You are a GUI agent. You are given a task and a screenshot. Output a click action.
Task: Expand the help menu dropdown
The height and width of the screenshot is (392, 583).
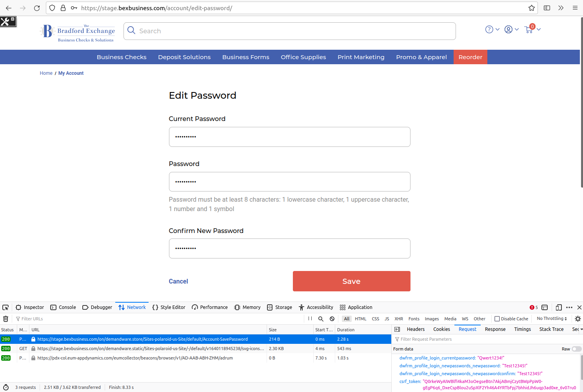coord(492,29)
